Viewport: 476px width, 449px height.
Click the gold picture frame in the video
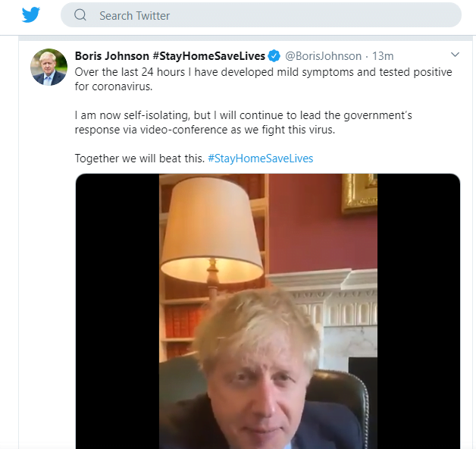tap(359, 192)
